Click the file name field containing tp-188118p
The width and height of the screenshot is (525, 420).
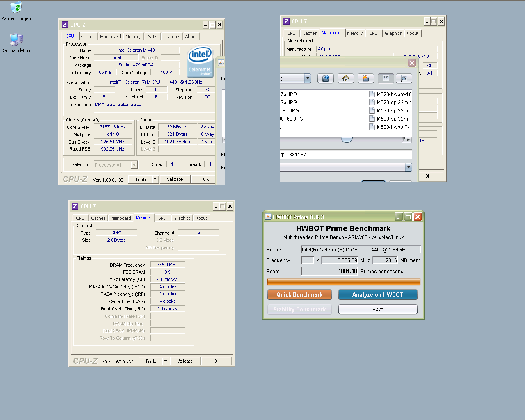pos(345,154)
